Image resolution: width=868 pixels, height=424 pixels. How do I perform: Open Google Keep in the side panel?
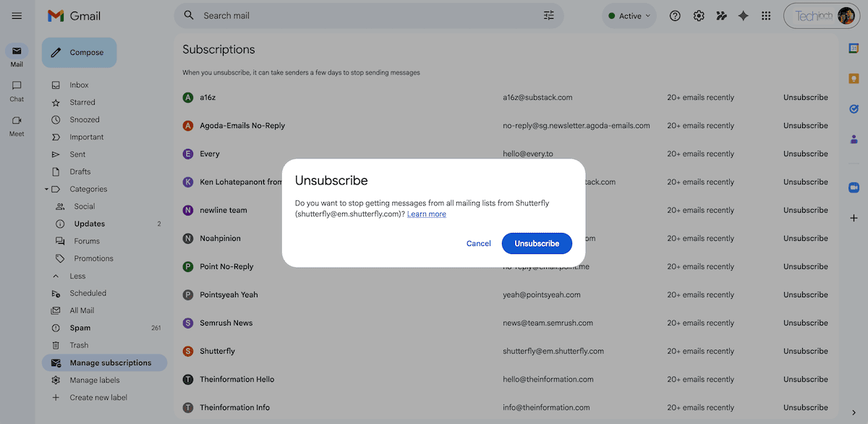pyautogui.click(x=854, y=77)
